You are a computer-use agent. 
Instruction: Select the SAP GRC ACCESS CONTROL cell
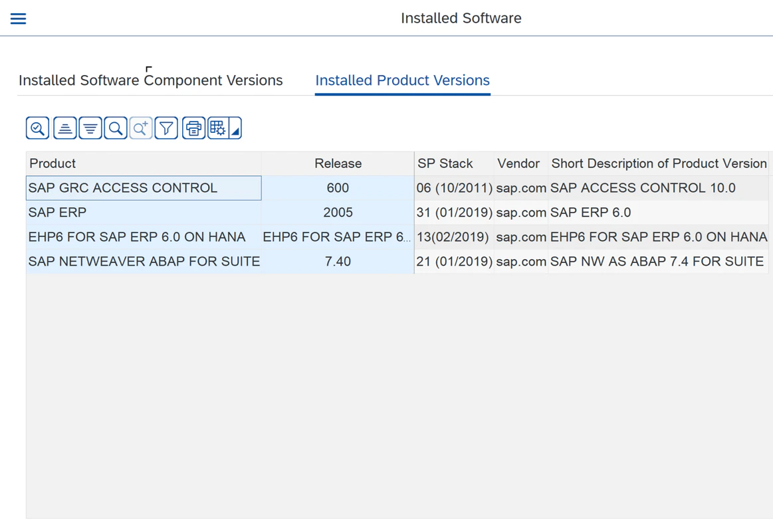144,188
